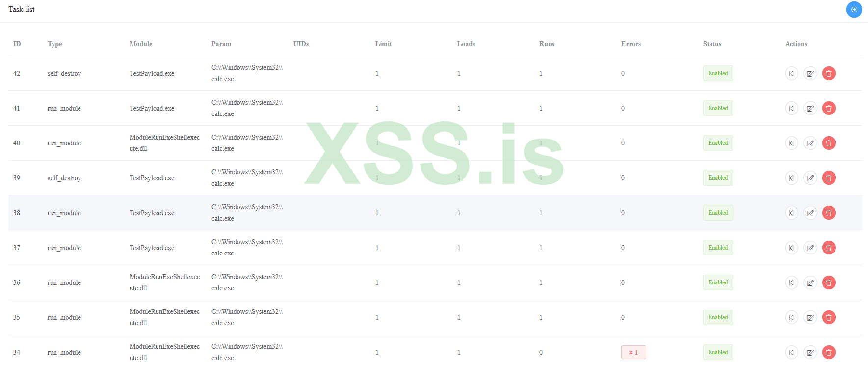Select ID cell '34' in the table
Image resolution: width=868 pixels, height=366 pixels.
[x=17, y=352]
